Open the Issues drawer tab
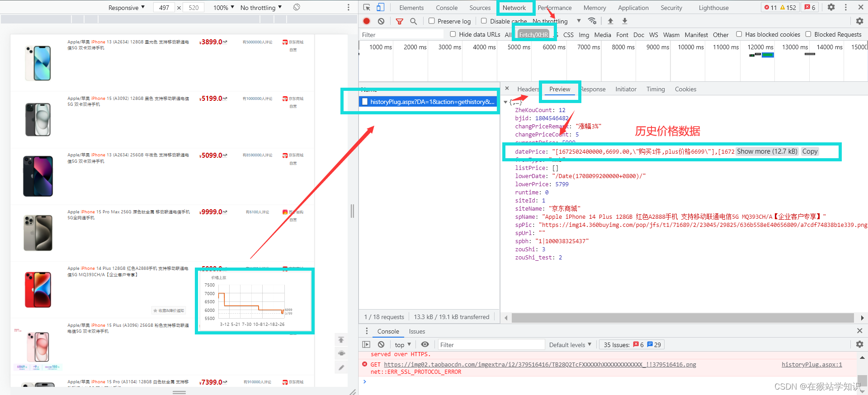The height and width of the screenshot is (395, 868). (x=417, y=331)
